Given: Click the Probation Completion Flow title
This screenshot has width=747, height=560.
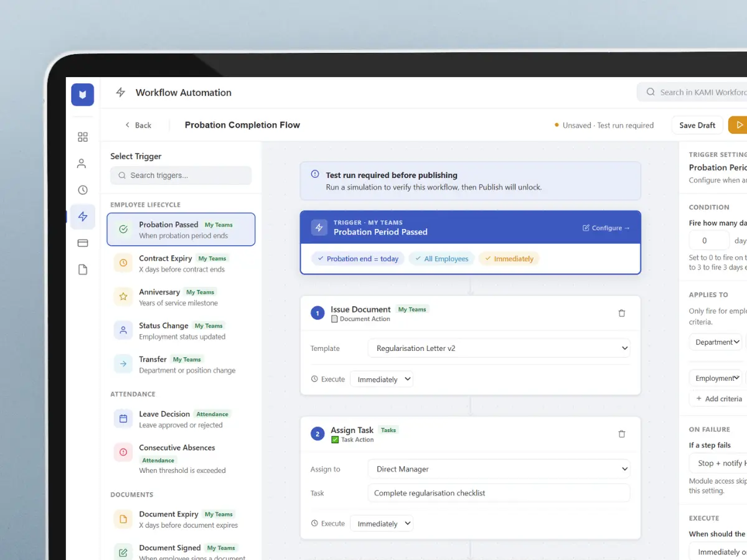Looking at the screenshot, I should 242,125.
